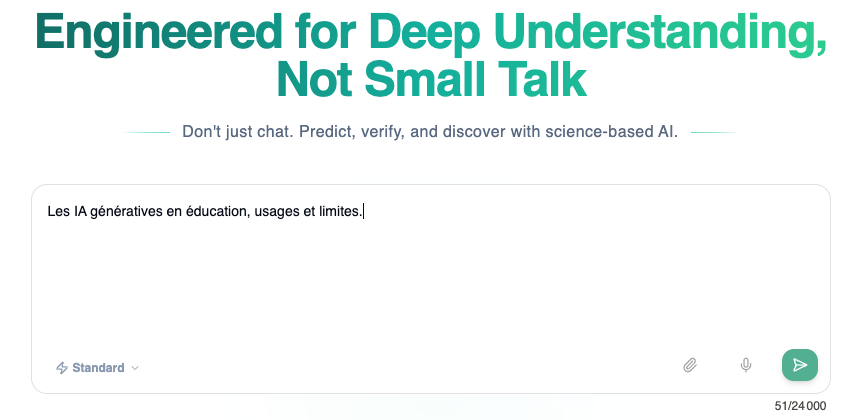
Task: Click the decorative line right of the subtitle
Action: [x=714, y=132]
